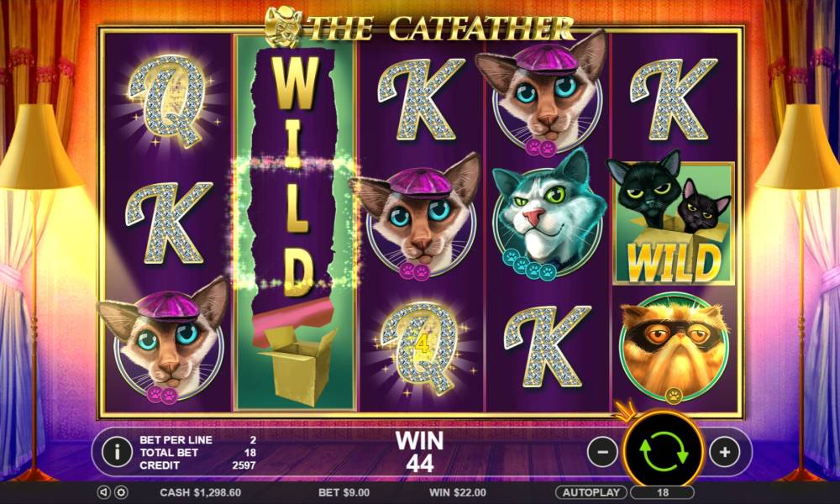Click the masked orange cat symbol
The width and height of the screenshot is (840, 504).
[x=674, y=349]
